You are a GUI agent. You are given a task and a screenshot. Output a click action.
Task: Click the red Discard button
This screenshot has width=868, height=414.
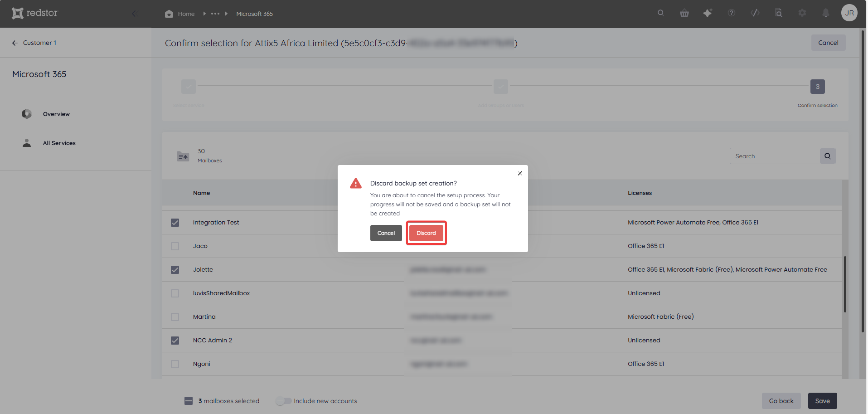coord(426,233)
